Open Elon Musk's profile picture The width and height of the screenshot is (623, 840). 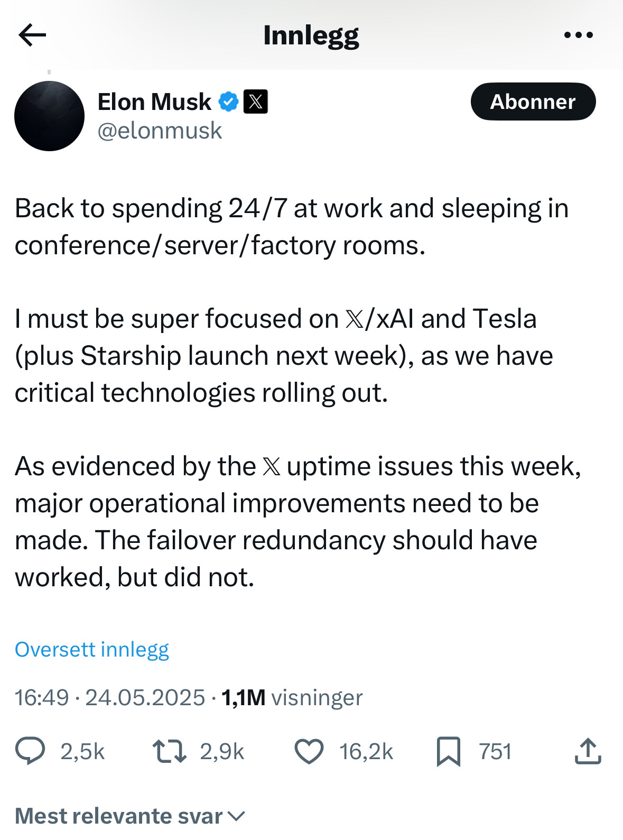pyautogui.click(x=49, y=116)
